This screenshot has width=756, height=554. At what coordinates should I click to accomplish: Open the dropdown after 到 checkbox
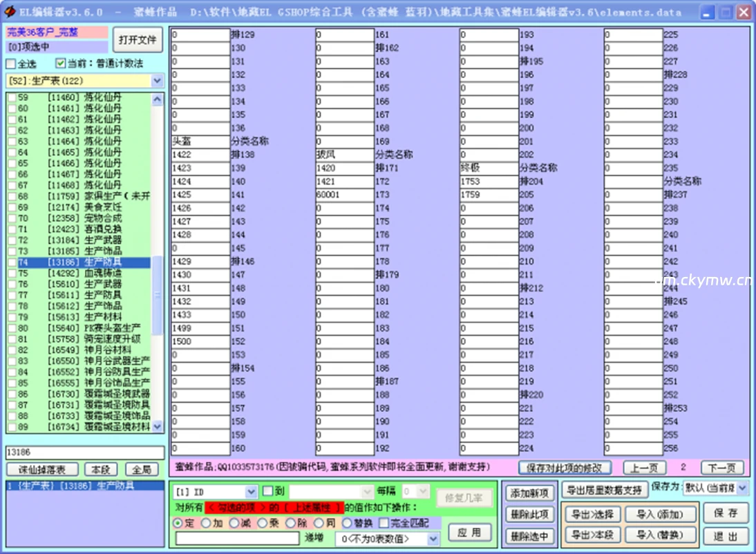[366, 492]
